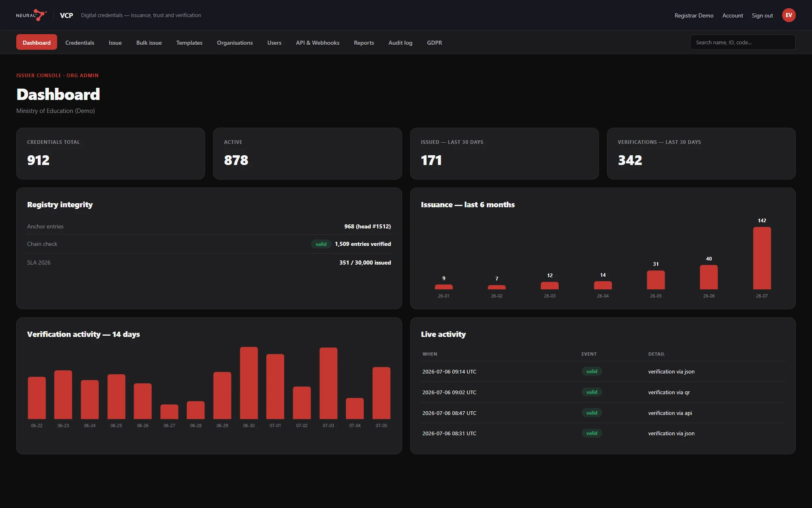Click the 26-03 issuance bar

pyautogui.click(x=549, y=286)
